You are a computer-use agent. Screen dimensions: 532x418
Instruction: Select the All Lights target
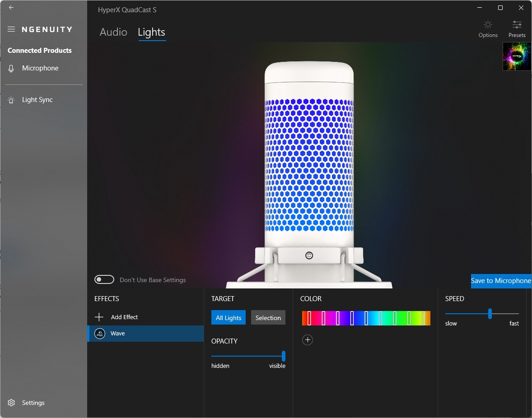point(229,318)
